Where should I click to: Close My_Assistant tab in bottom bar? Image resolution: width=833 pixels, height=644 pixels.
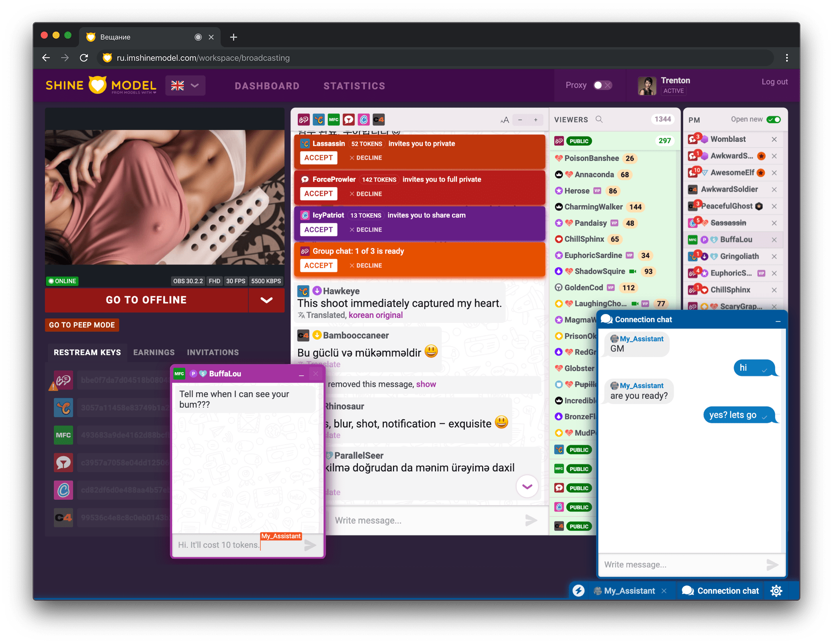click(664, 591)
